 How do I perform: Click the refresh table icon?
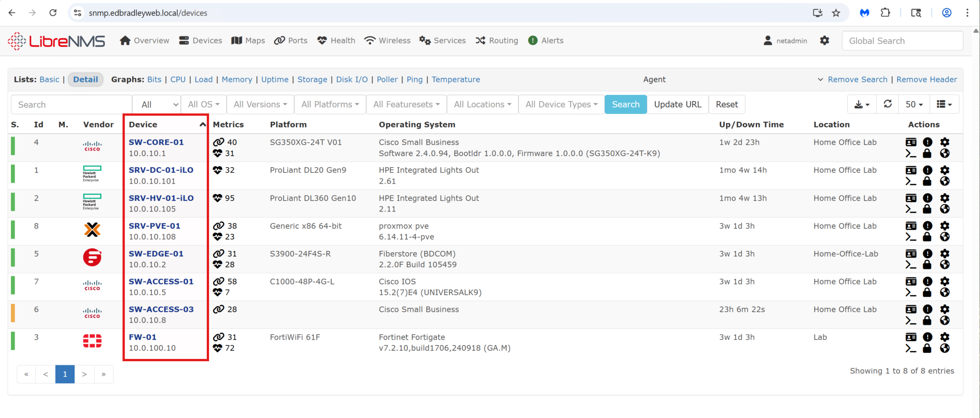[x=888, y=104]
